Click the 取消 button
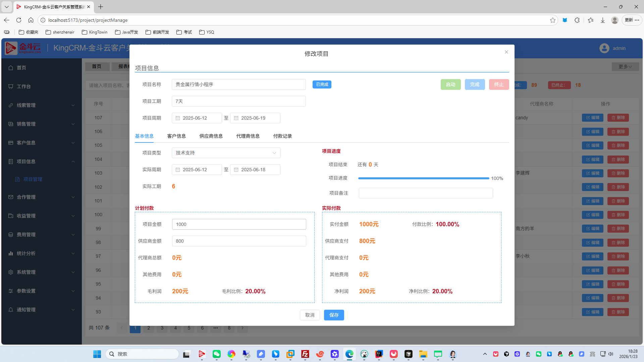The width and height of the screenshot is (644, 362). click(x=310, y=315)
